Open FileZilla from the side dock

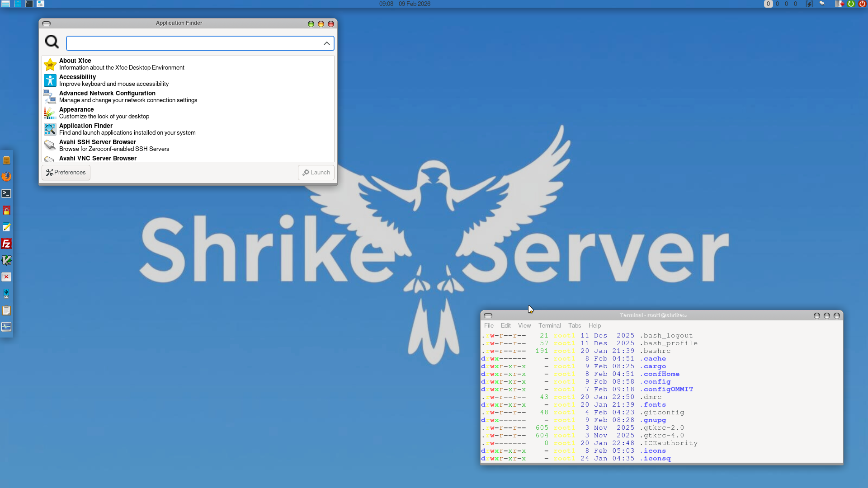coord(6,244)
